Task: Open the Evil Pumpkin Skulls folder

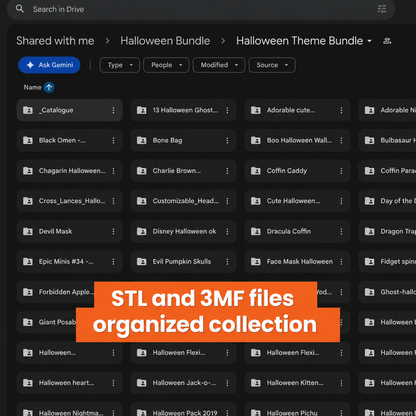Action: coord(184,262)
